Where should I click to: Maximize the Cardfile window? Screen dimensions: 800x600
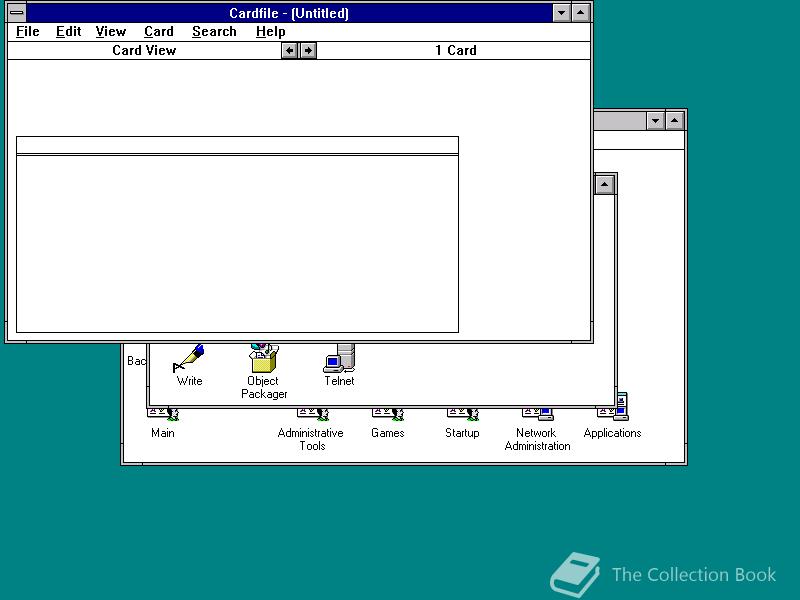(x=581, y=13)
